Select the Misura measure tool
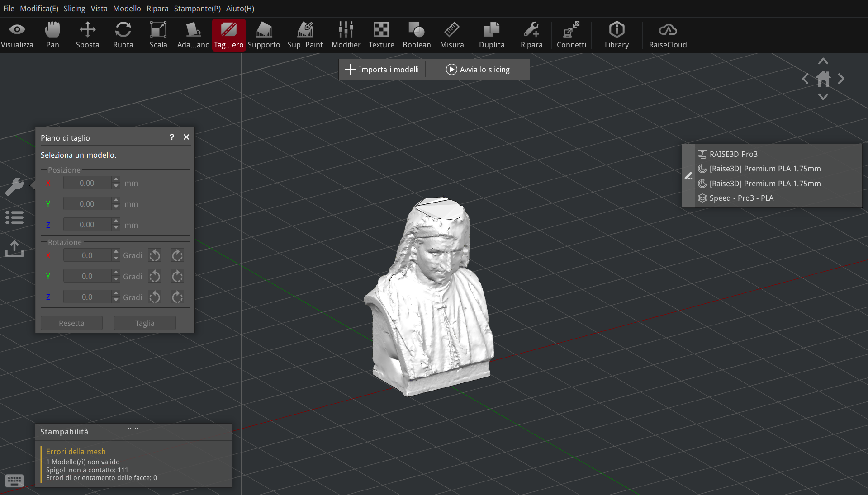The width and height of the screenshot is (868, 495). pyautogui.click(x=451, y=35)
